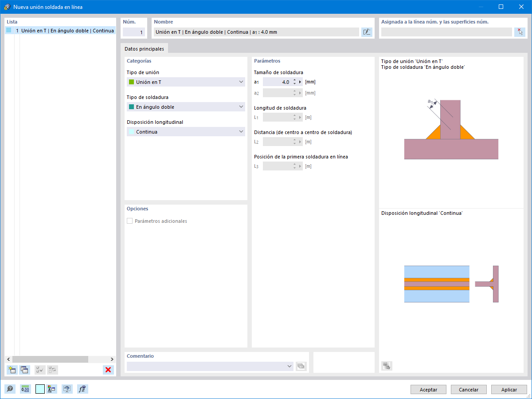Image resolution: width=532 pixels, height=399 pixels.
Task: Increase a1 weld size with up stepper
Action: (x=294, y=80)
